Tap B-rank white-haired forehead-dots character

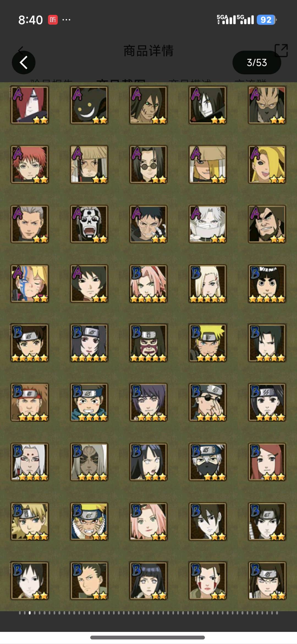pos(30,462)
